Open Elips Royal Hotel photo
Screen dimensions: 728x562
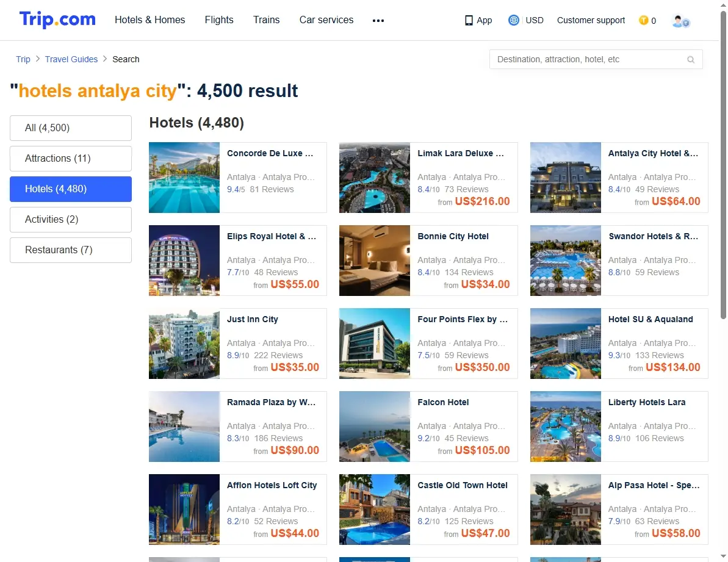tap(184, 261)
